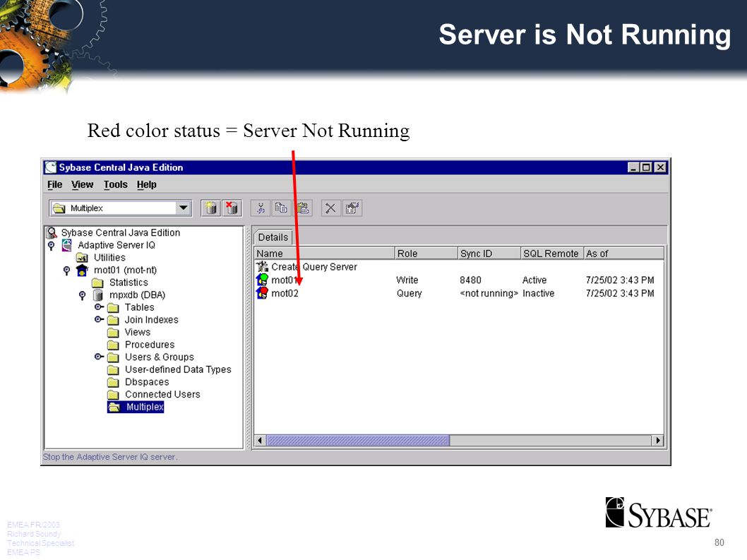Click the open Multiplex folder icon in tree

point(114,407)
